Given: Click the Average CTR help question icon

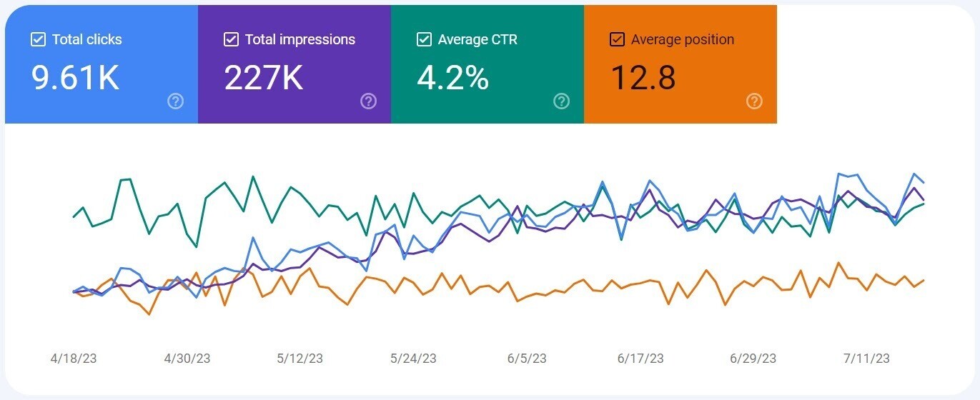Looking at the screenshot, I should (x=561, y=101).
